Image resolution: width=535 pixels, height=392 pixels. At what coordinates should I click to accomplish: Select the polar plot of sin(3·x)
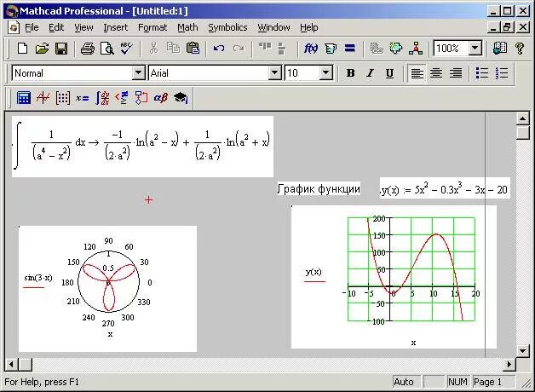coord(108,289)
